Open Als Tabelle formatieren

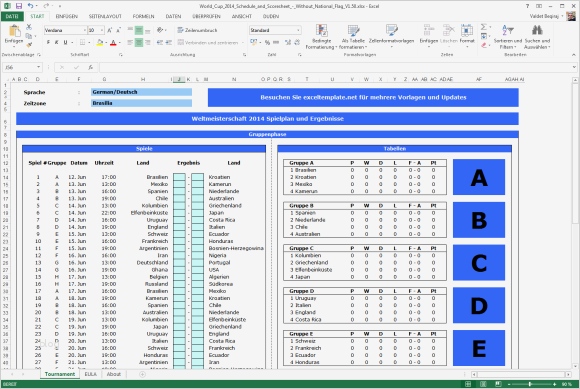coord(353,37)
